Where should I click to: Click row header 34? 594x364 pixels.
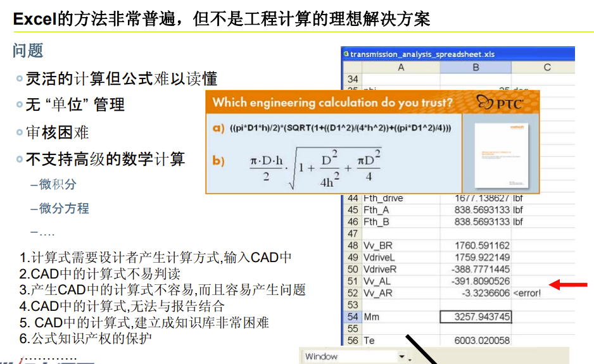pyautogui.click(x=352, y=79)
